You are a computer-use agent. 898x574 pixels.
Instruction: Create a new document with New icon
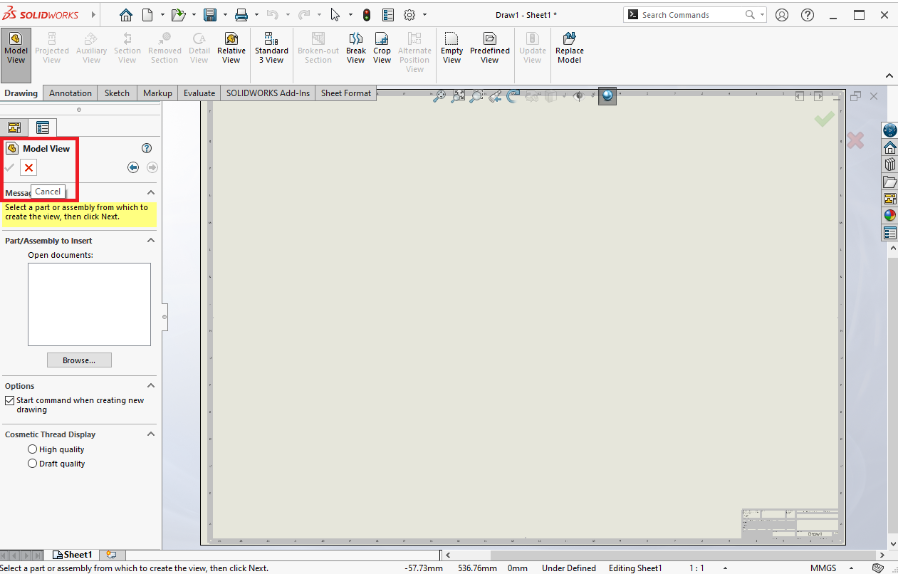point(148,15)
